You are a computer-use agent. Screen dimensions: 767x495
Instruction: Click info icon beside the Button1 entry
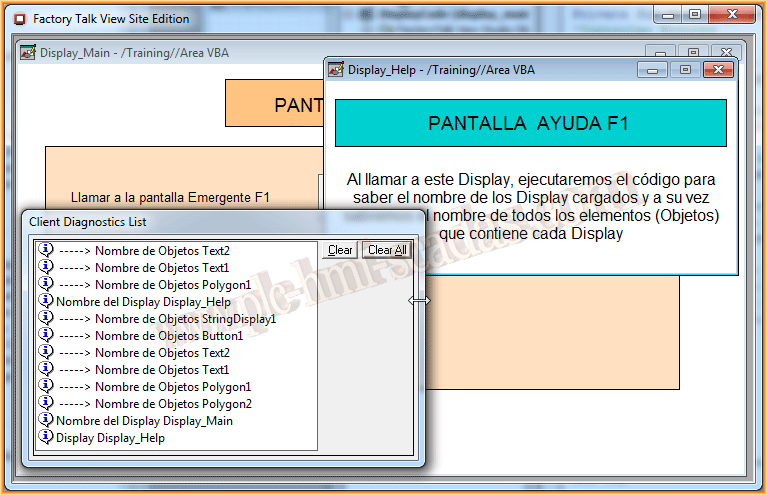(46, 335)
